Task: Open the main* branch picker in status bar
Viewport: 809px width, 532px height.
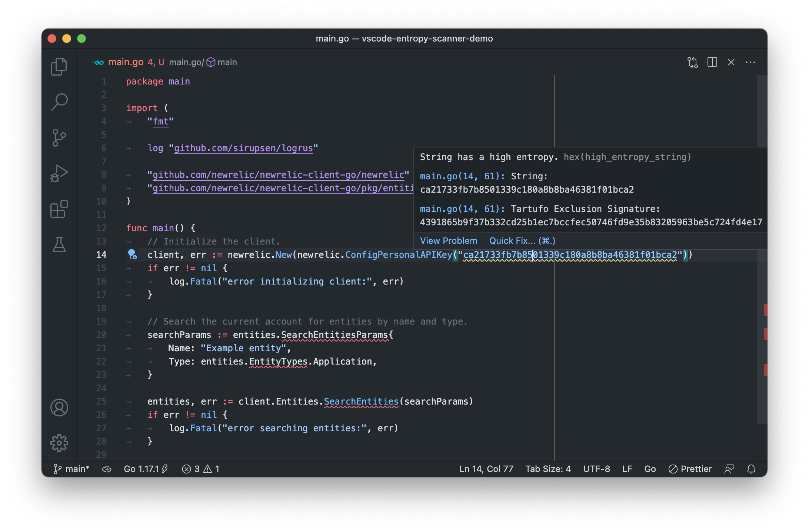Action: (x=72, y=469)
